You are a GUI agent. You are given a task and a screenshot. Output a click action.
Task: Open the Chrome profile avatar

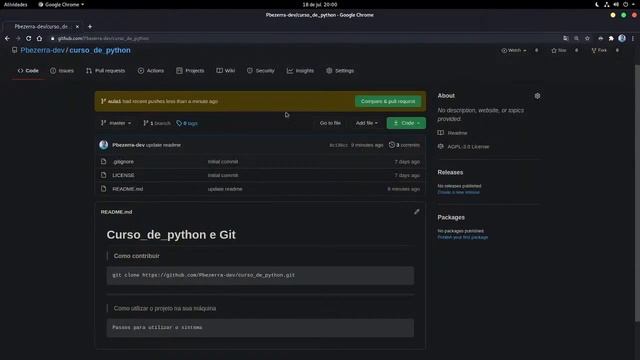tap(622, 38)
